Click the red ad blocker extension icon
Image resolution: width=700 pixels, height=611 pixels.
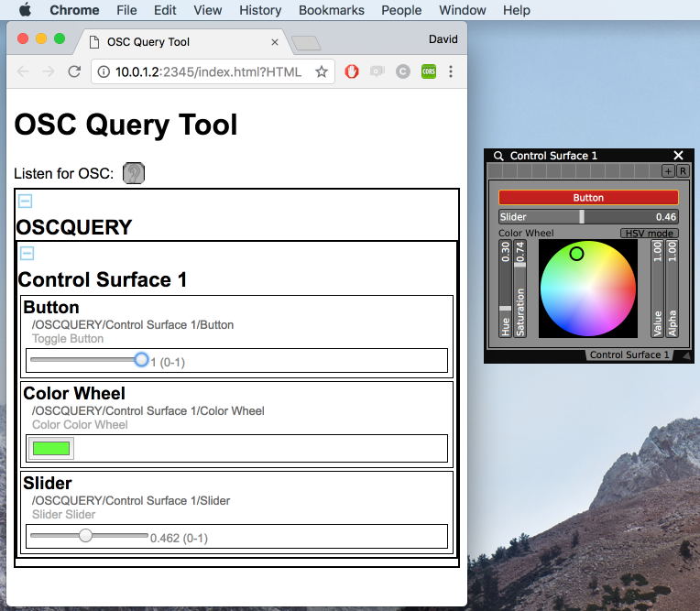point(351,71)
